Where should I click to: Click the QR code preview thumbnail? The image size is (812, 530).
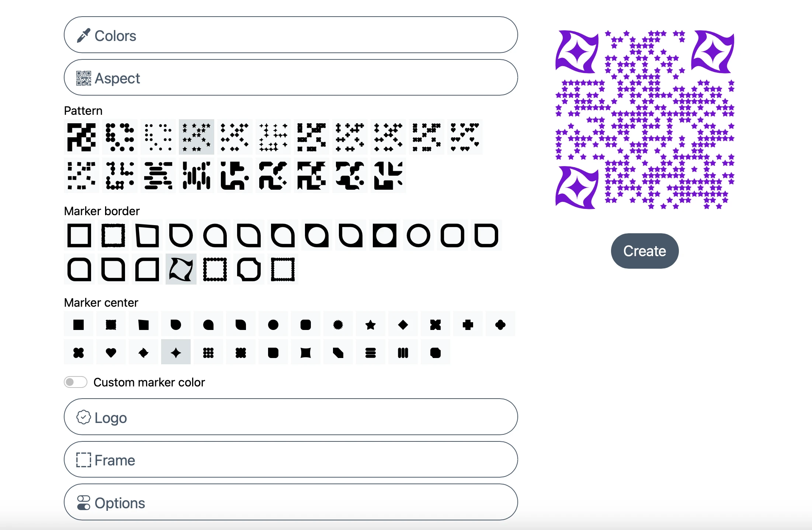(x=645, y=118)
